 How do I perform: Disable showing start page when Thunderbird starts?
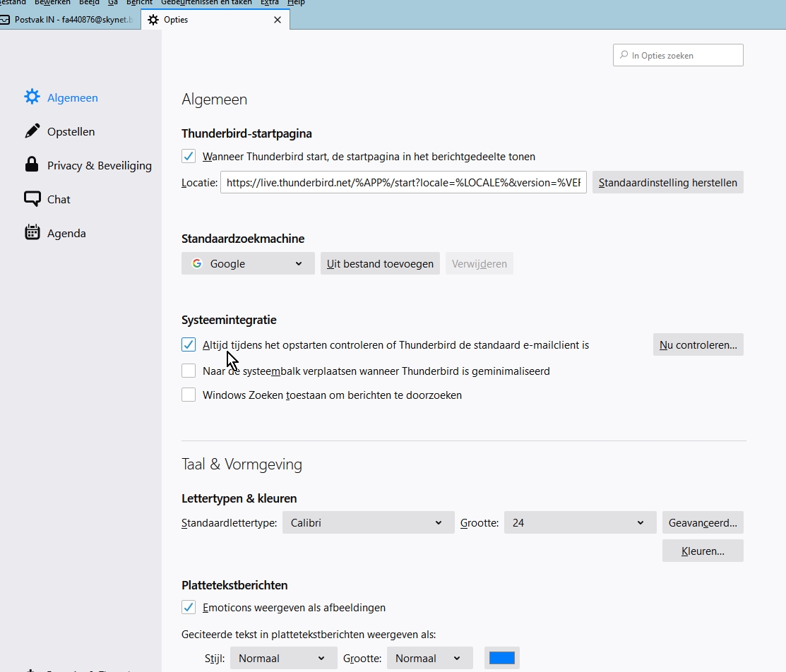(x=189, y=157)
